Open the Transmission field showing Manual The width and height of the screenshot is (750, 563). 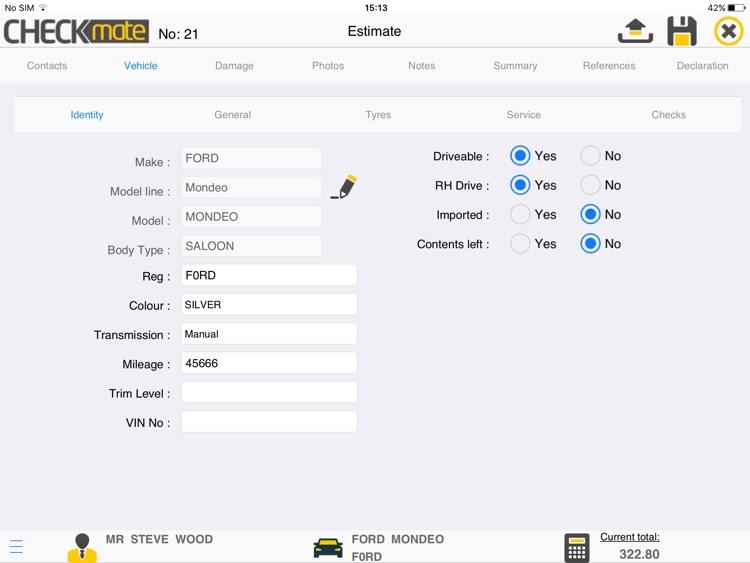[x=269, y=333]
